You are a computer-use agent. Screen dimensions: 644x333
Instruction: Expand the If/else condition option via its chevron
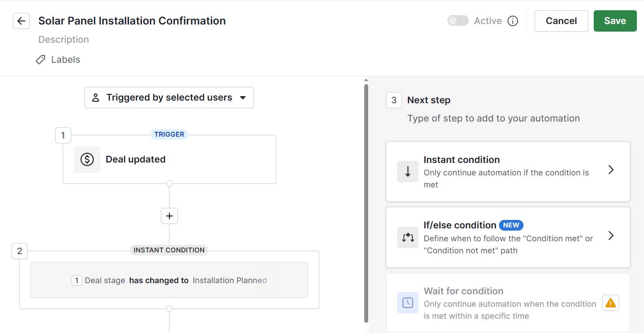click(611, 236)
